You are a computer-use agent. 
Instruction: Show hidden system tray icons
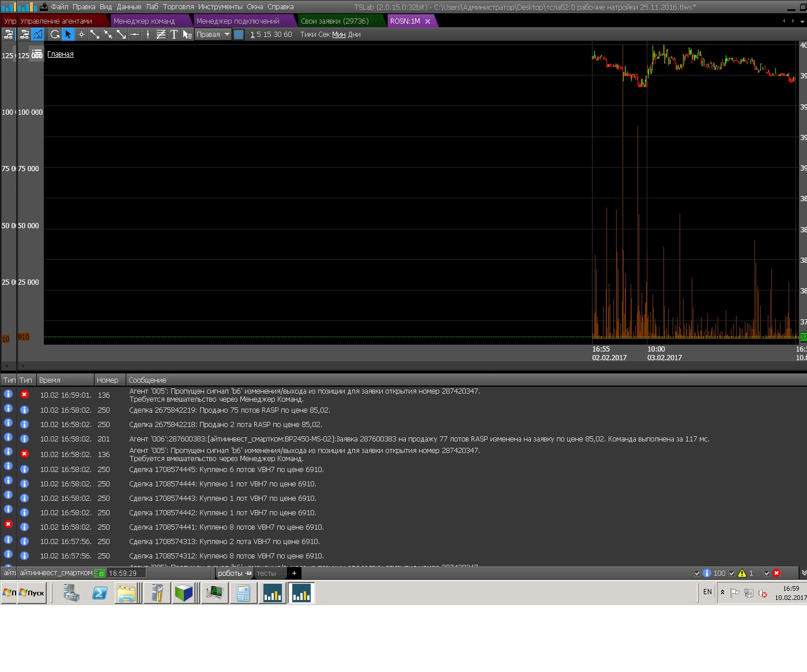(722, 592)
